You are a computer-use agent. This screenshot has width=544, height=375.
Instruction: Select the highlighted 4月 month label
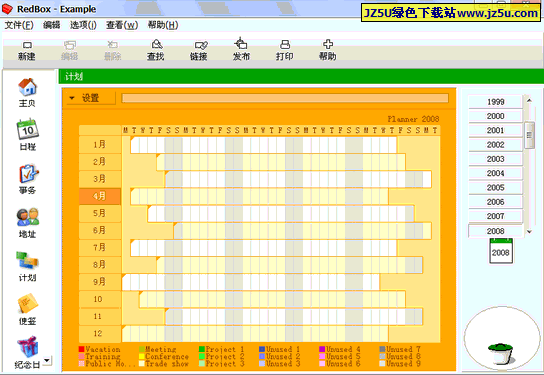(x=100, y=196)
